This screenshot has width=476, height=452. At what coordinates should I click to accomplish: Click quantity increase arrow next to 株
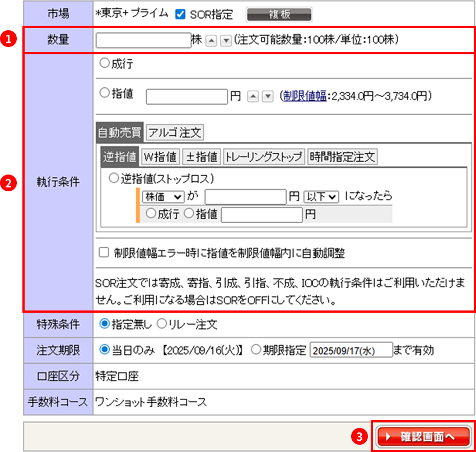211,41
